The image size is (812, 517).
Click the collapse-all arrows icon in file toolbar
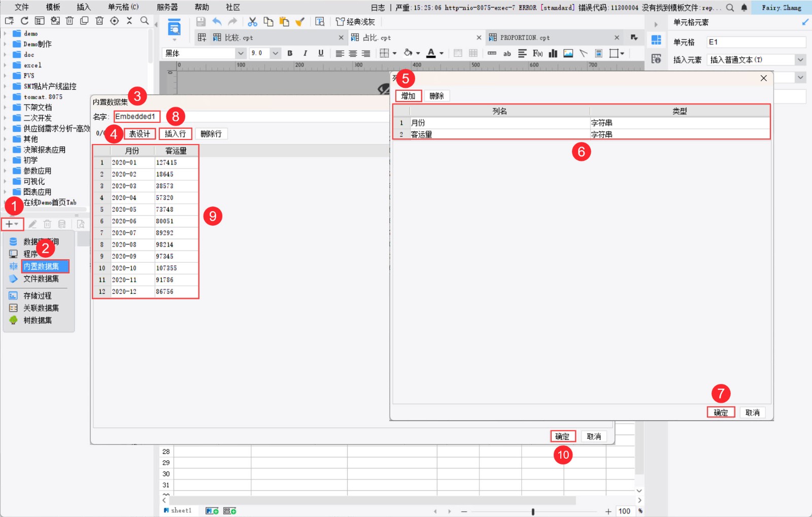(x=129, y=21)
